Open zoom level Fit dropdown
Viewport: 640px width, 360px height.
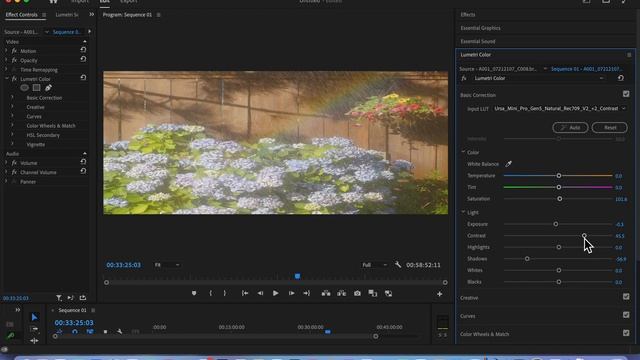(167, 265)
